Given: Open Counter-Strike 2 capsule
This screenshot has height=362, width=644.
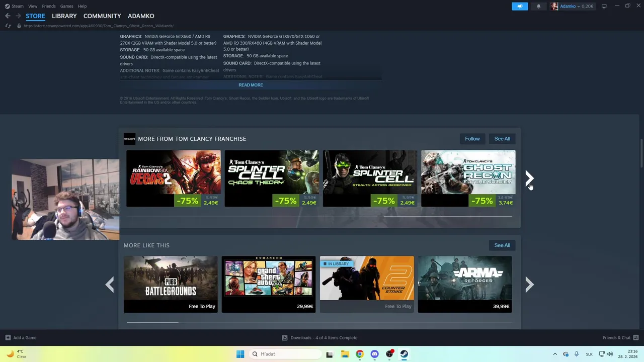Looking at the screenshot, I should (367, 285).
